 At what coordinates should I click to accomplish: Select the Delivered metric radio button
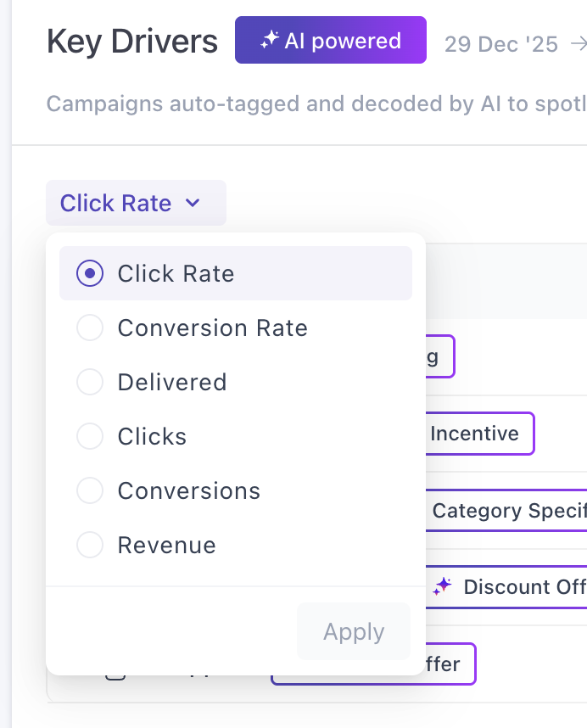[90, 382]
